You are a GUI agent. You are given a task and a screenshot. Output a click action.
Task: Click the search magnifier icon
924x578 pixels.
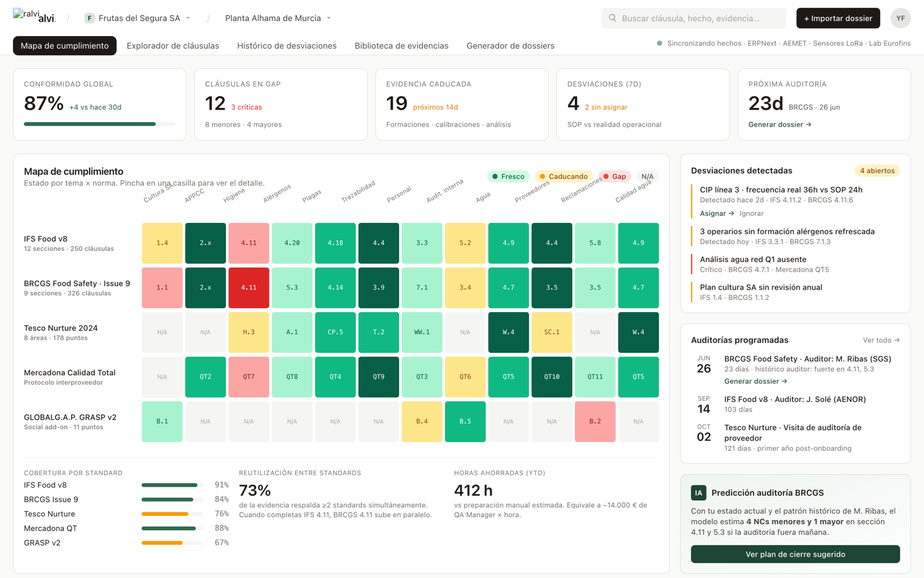click(612, 18)
